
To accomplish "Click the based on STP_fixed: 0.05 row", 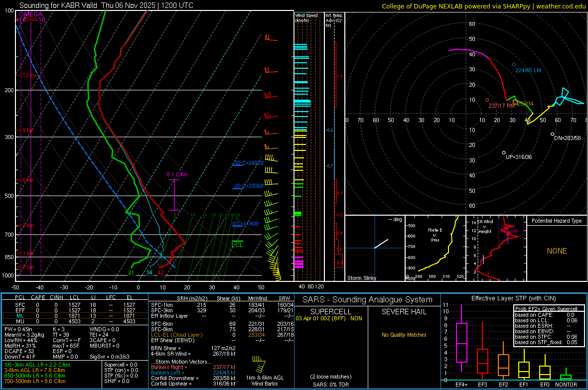I will pyautogui.click(x=546, y=342).
